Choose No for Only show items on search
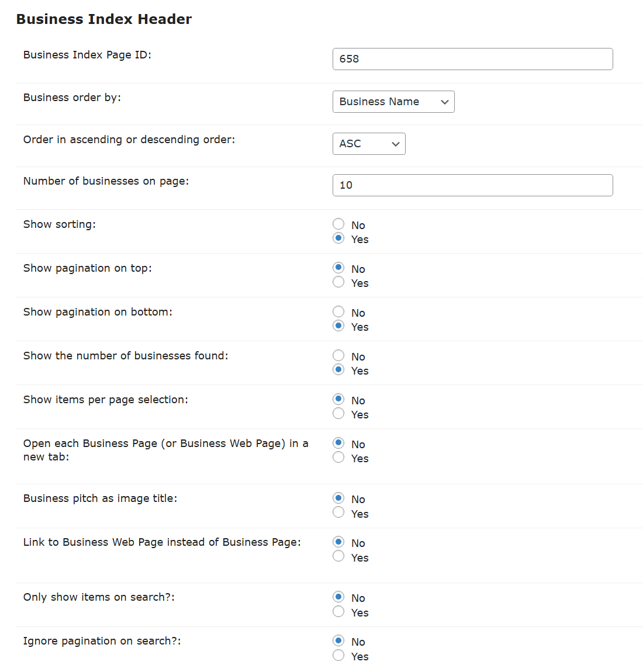Image resolution: width=643 pixels, height=672 pixels. click(x=338, y=597)
